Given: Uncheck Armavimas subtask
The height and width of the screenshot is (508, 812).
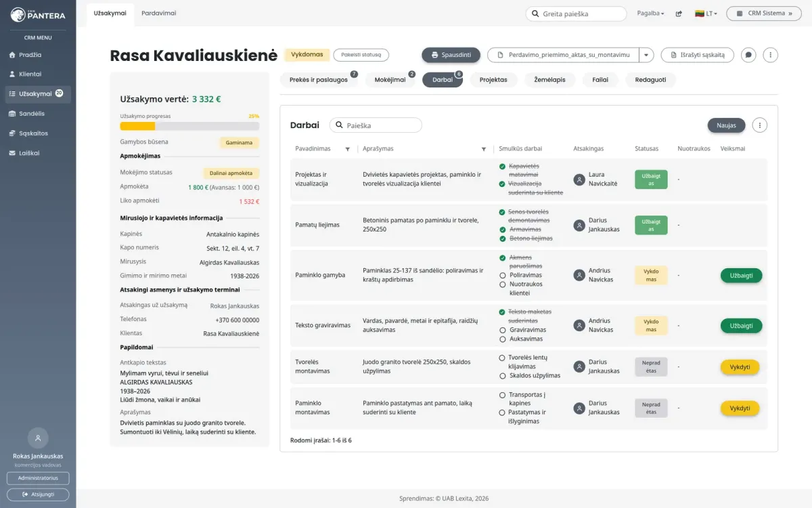Looking at the screenshot, I should coord(502,230).
